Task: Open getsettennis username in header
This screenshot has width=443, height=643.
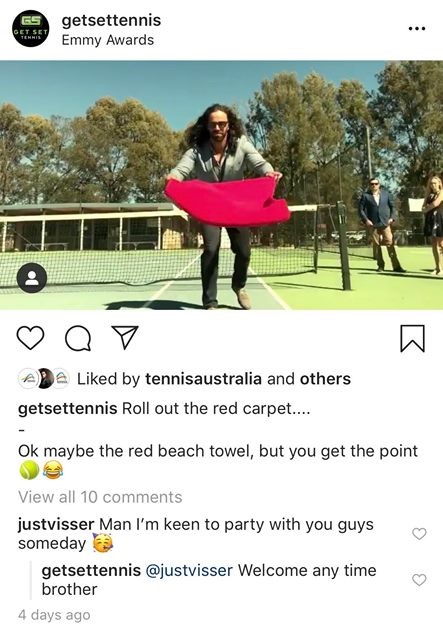Action: (x=111, y=20)
